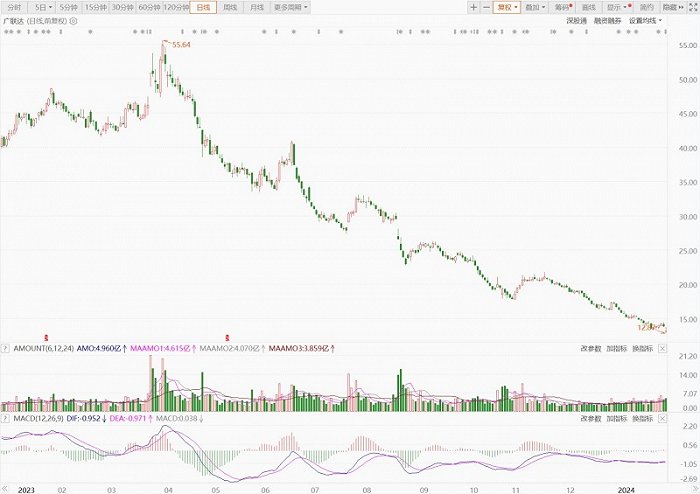Zoom out with the minus button
This screenshot has height=494, width=700.
point(486,7)
